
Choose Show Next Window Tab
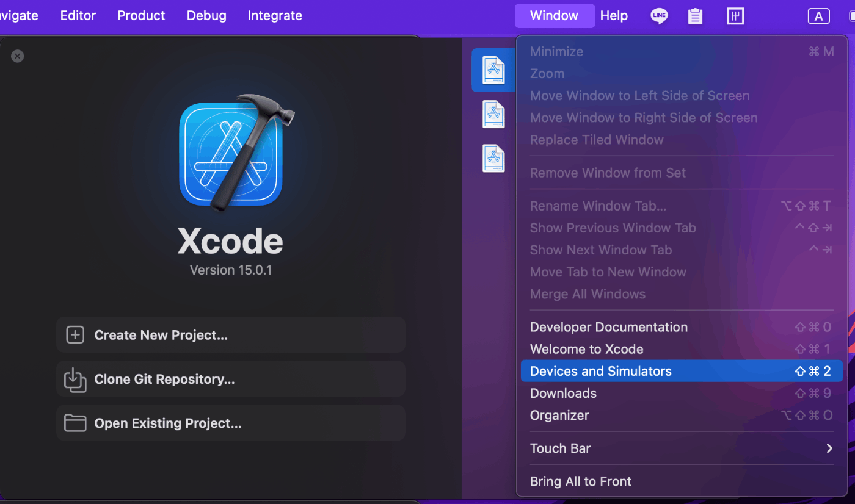pos(682,250)
